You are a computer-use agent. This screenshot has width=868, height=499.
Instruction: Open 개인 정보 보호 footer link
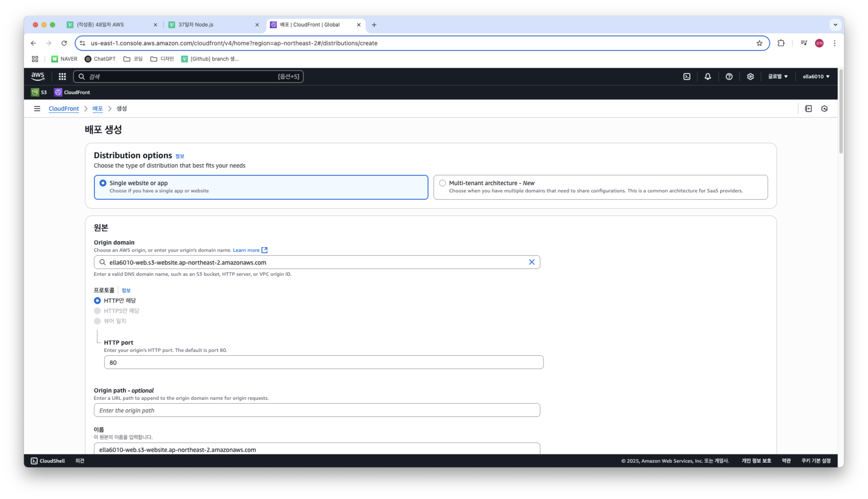pyautogui.click(x=756, y=461)
